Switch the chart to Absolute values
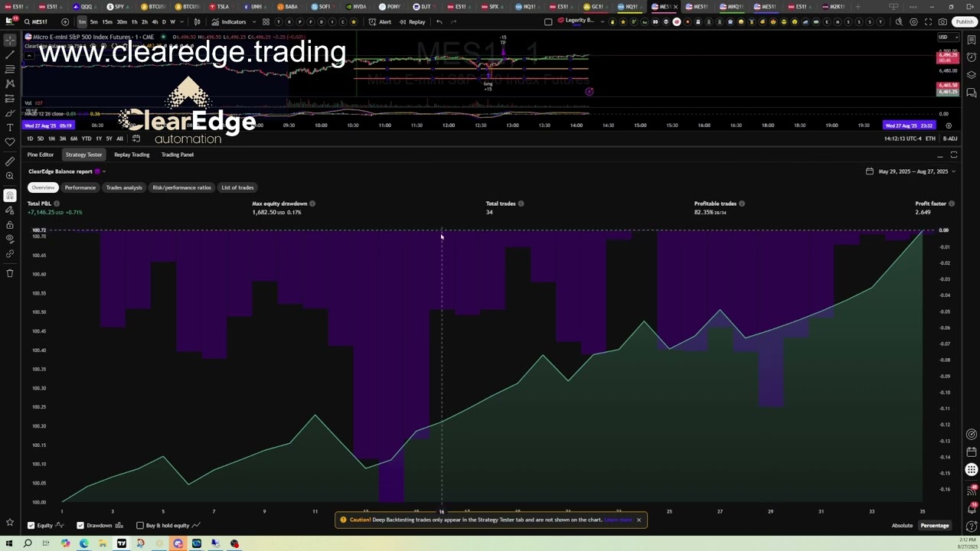Image resolution: width=980 pixels, height=551 pixels. pyautogui.click(x=902, y=526)
